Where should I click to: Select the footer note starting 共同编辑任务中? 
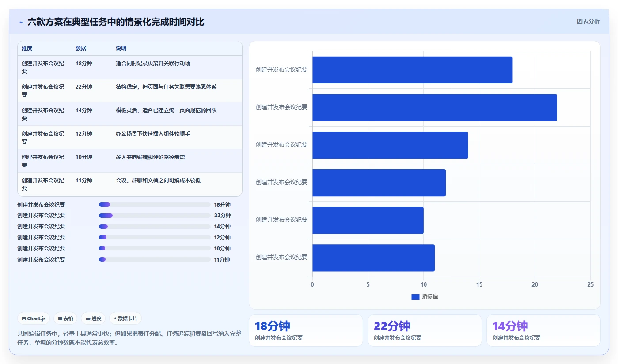[x=129, y=338]
